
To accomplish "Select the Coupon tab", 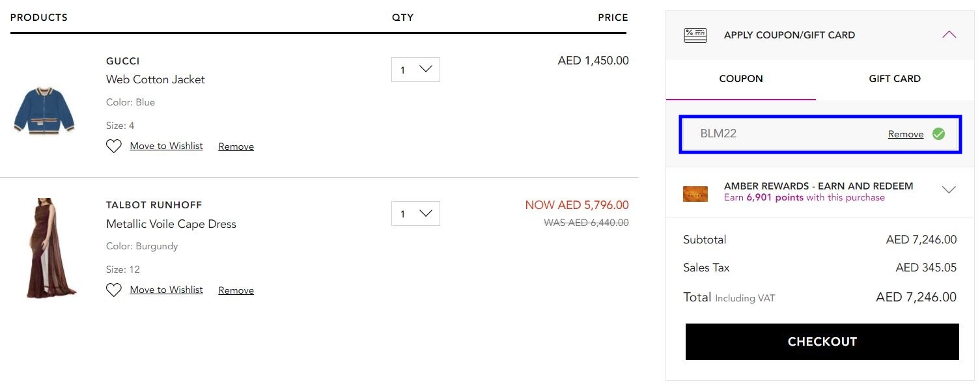I will pyautogui.click(x=741, y=78).
